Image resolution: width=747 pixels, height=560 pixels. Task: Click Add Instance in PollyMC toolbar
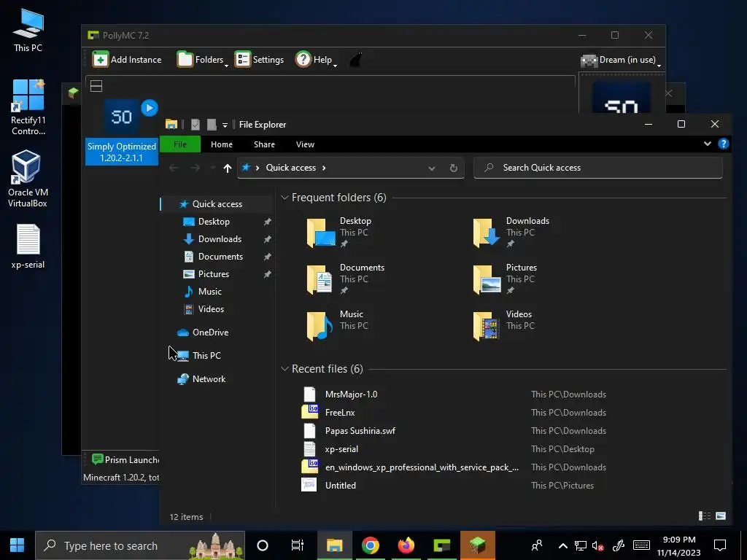pos(127,60)
